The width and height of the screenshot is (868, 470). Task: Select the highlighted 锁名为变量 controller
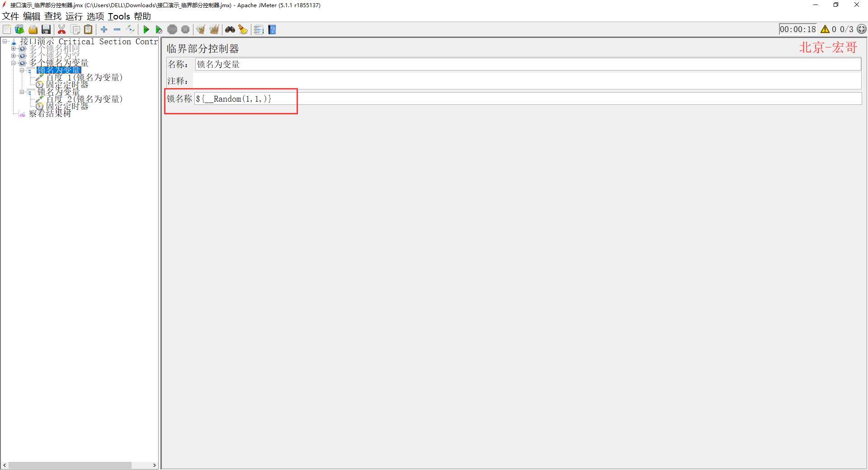[x=59, y=70]
